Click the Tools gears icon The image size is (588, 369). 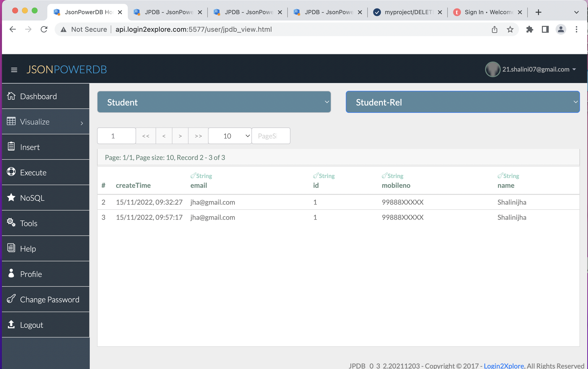pos(11,223)
